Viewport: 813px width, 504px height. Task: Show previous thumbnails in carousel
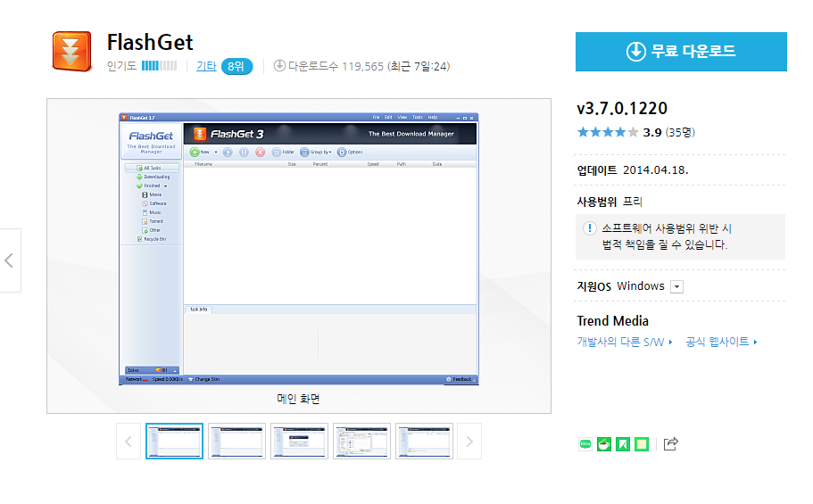pyautogui.click(x=129, y=442)
